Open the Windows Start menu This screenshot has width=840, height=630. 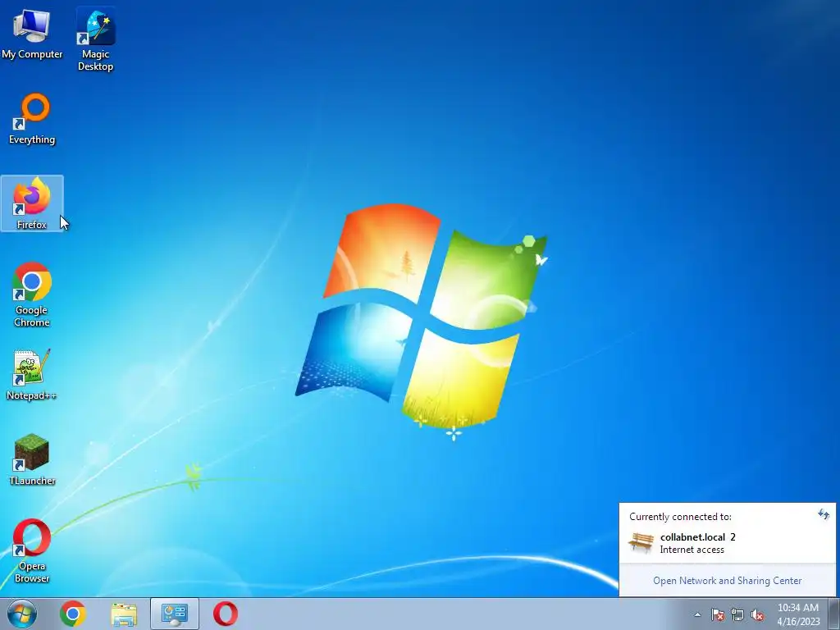click(x=22, y=614)
